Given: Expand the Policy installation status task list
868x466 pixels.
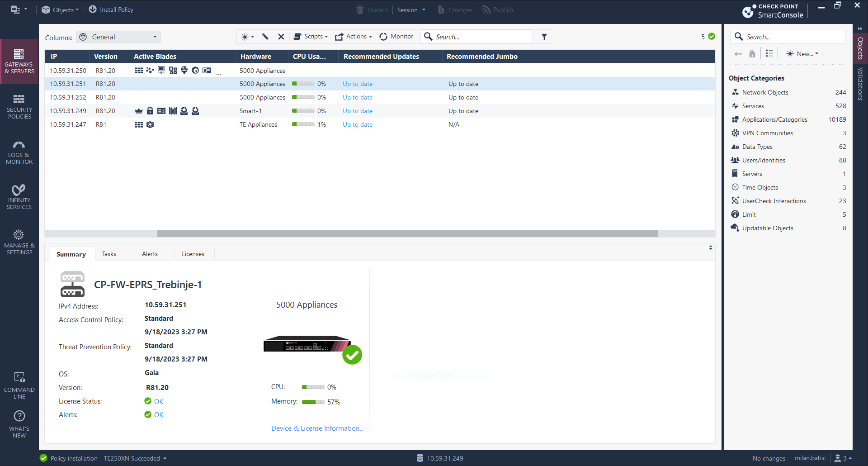Looking at the screenshot, I should click(x=165, y=458).
